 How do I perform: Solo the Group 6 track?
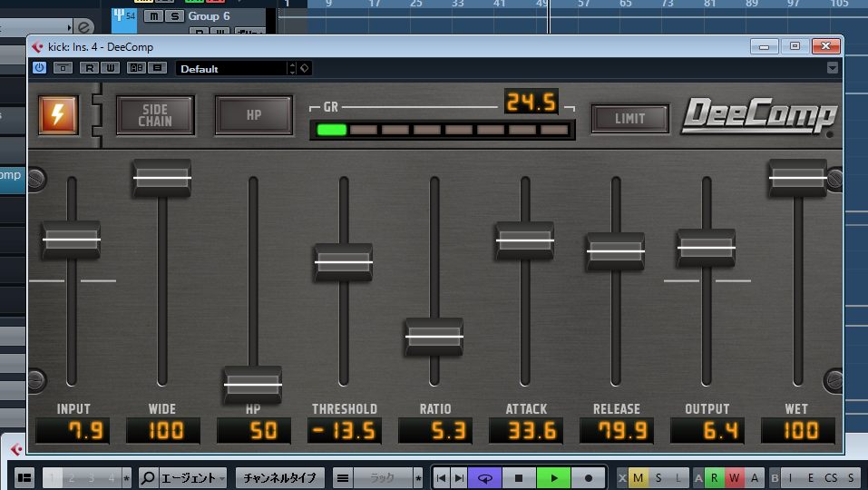tap(174, 16)
